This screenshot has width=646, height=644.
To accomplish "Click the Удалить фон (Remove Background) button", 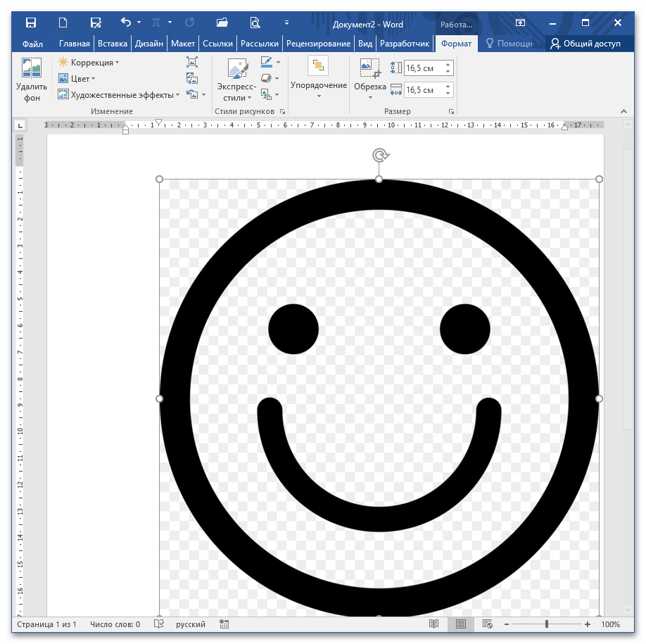I will [x=31, y=80].
